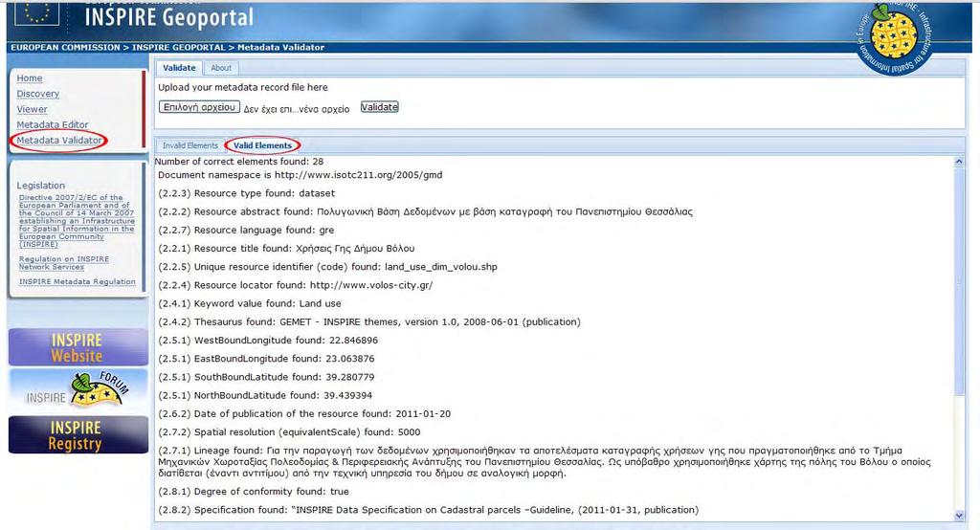Click the Document namespace line
The height and width of the screenshot is (530, 980).
pos(300,175)
